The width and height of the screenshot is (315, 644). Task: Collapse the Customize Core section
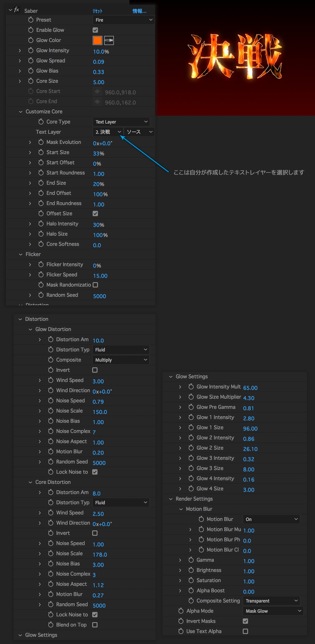(x=20, y=112)
